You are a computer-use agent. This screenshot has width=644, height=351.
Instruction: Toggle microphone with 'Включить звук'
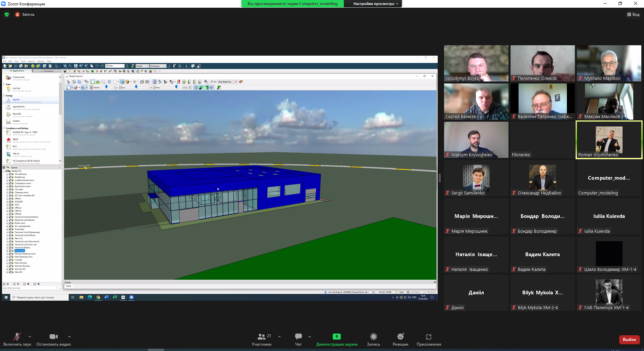[17, 339]
